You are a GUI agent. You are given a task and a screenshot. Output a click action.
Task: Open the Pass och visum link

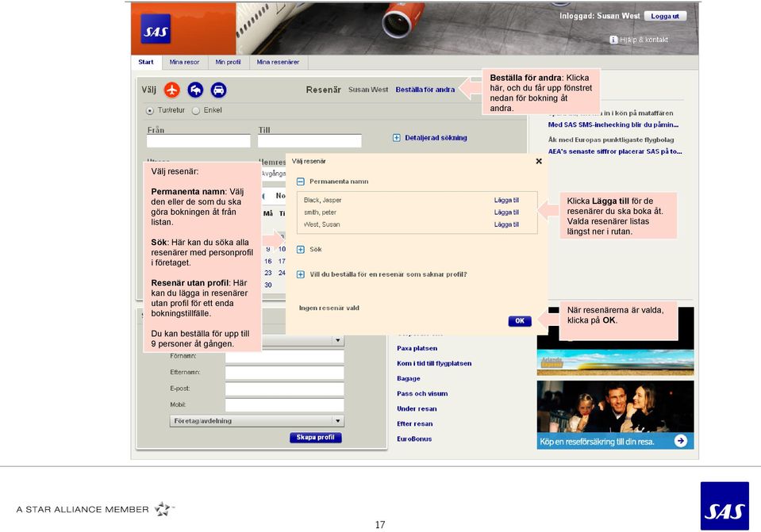(x=422, y=393)
